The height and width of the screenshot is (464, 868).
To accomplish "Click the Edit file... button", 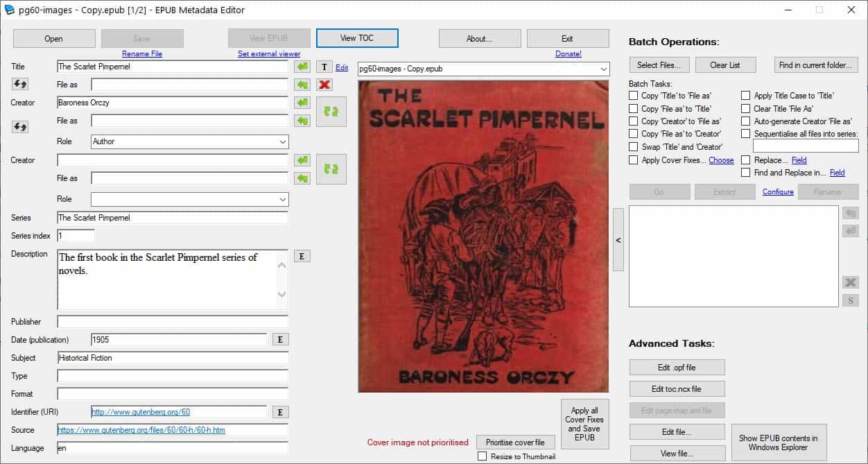I will point(677,432).
